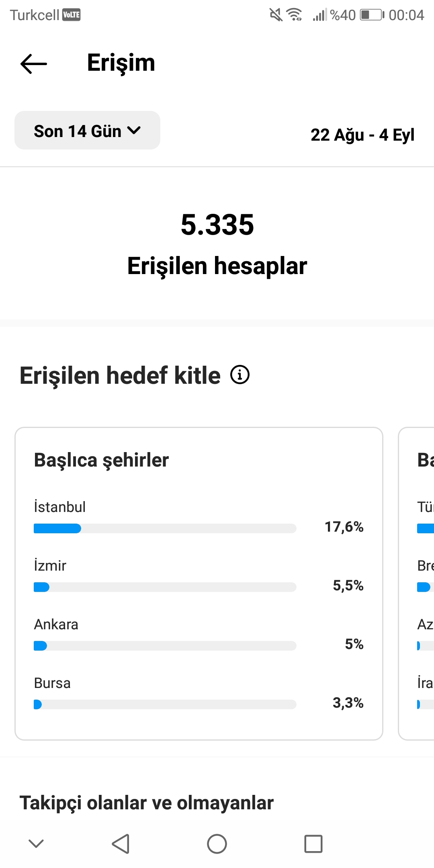Tap the Ankara city row
Viewport: 434px width, 868px height.
point(199,634)
